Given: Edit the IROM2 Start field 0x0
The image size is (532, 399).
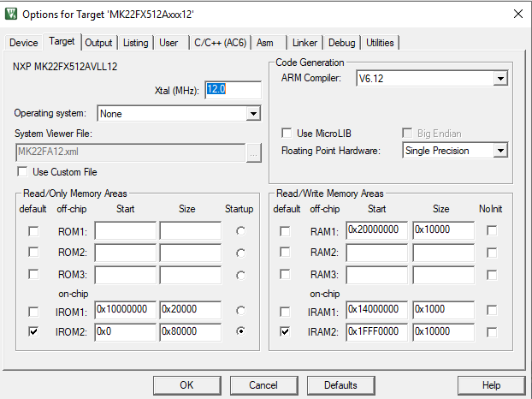Looking at the screenshot, I should pos(125,331).
